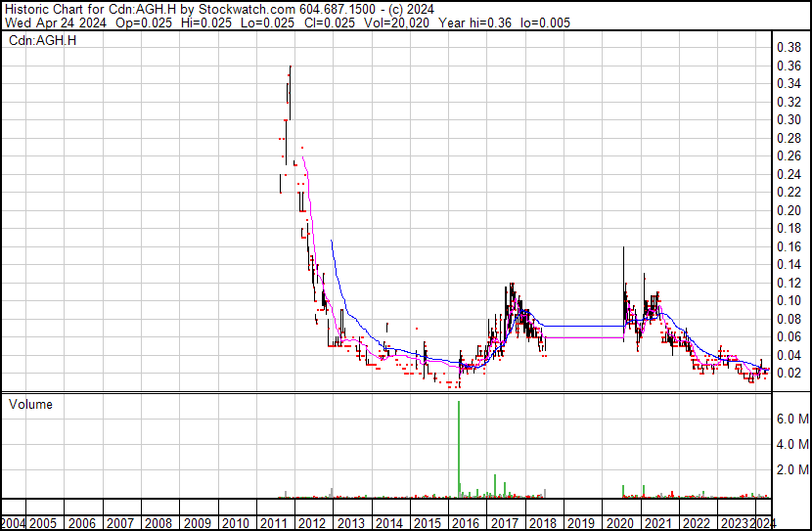Viewport: 812px width, 531px height.
Task: Click the 0.02 price axis label
Action: [x=789, y=374]
